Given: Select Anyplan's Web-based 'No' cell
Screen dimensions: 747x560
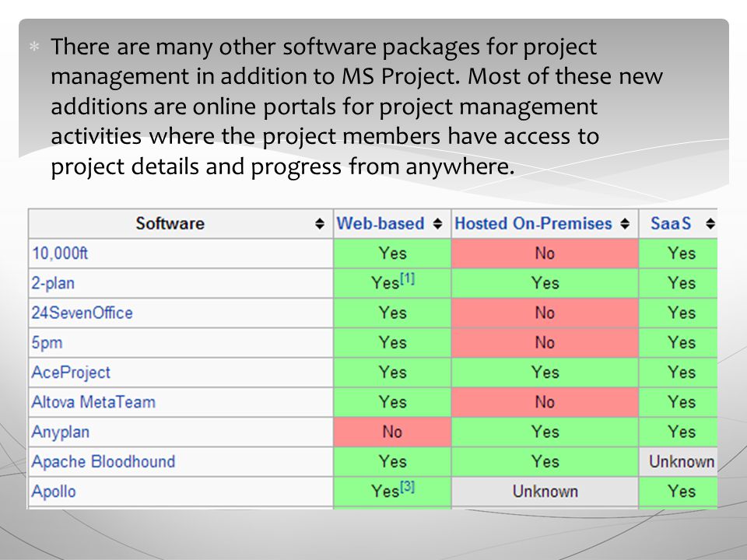Looking at the screenshot, I should pyautogui.click(x=392, y=432).
